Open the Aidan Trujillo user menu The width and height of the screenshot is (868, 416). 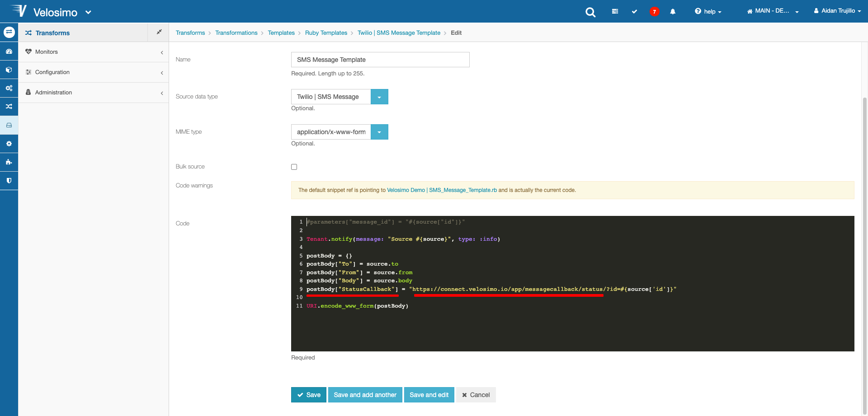[837, 11]
